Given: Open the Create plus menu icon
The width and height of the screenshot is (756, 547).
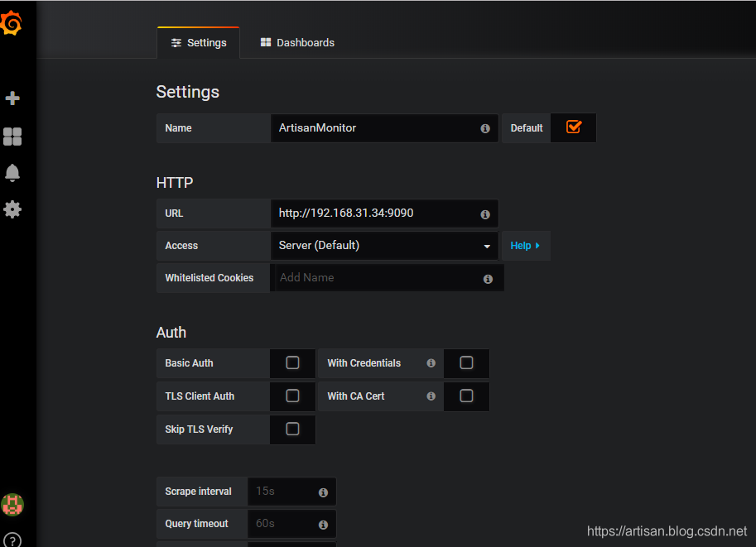Looking at the screenshot, I should 12,98.
